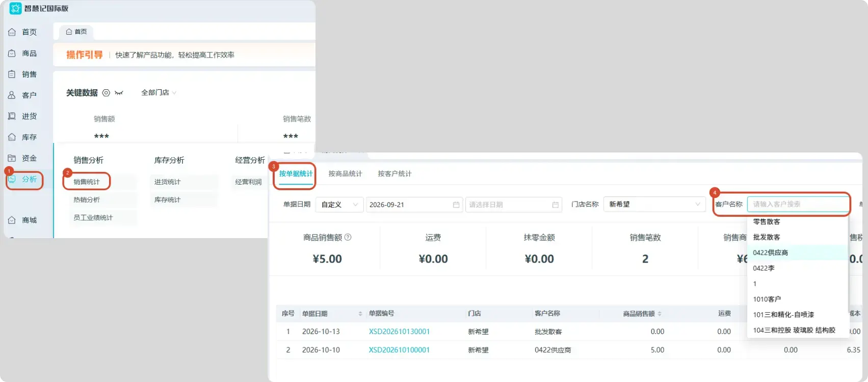
Task: Select 零售散客 from customer list
Action: tap(797, 222)
